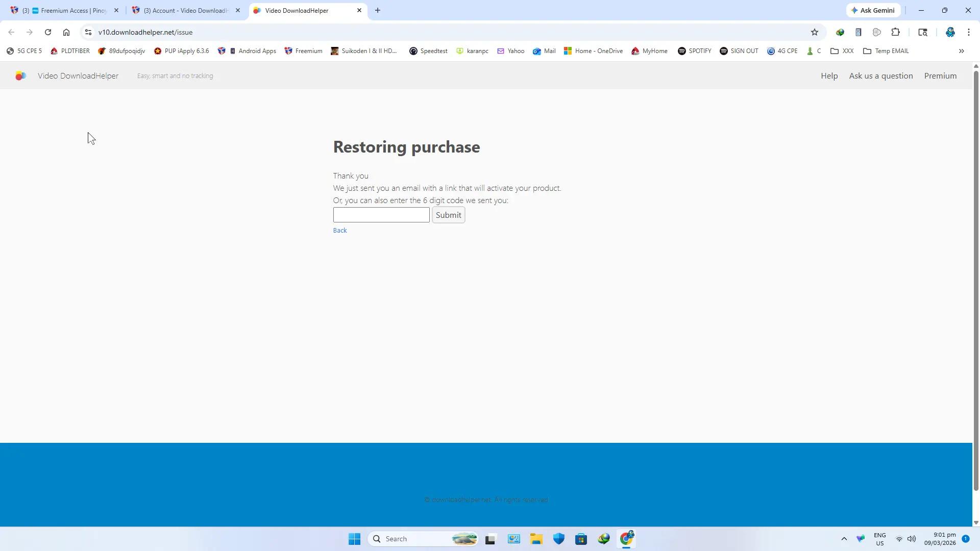Go back in browser history
The width and height of the screenshot is (980, 551).
pyautogui.click(x=11, y=32)
